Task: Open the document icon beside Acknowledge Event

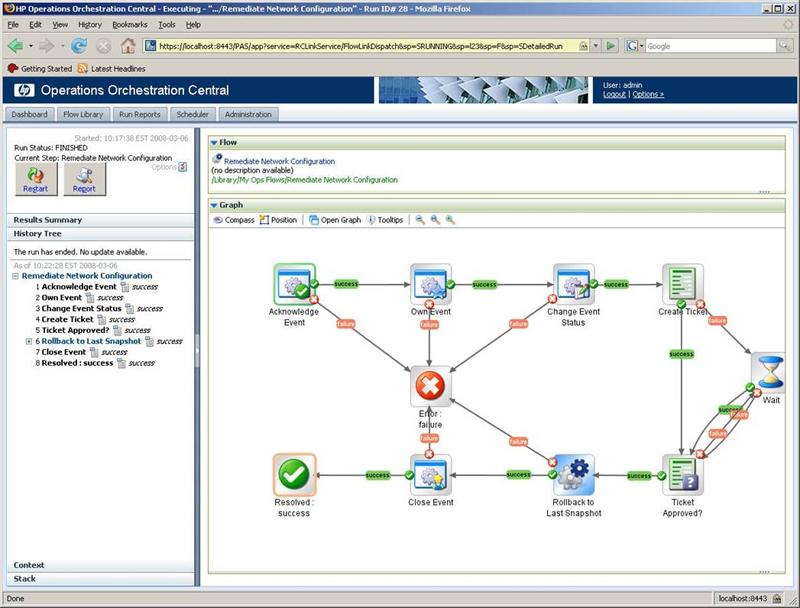Action: pos(124,287)
